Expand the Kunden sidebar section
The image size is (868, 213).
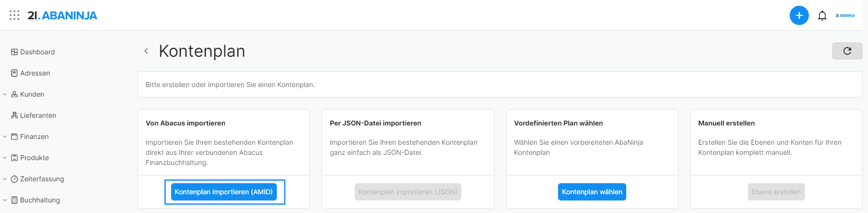point(5,94)
